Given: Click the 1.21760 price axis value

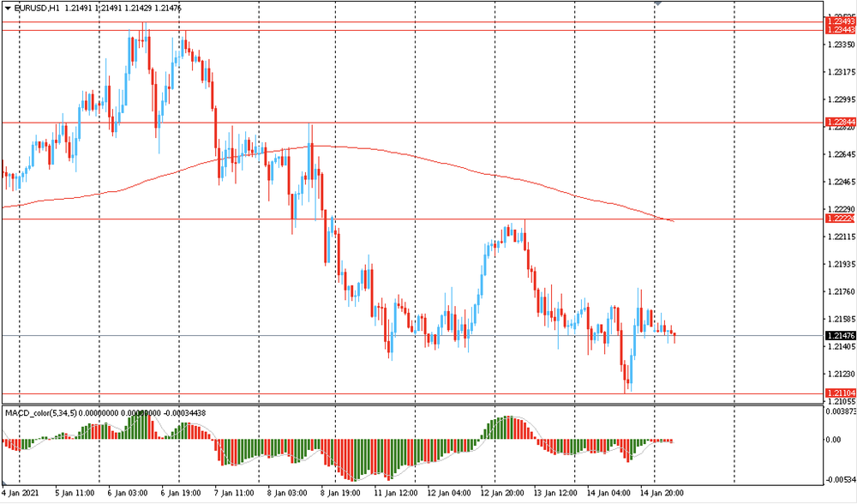Looking at the screenshot, I should [842, 291].
